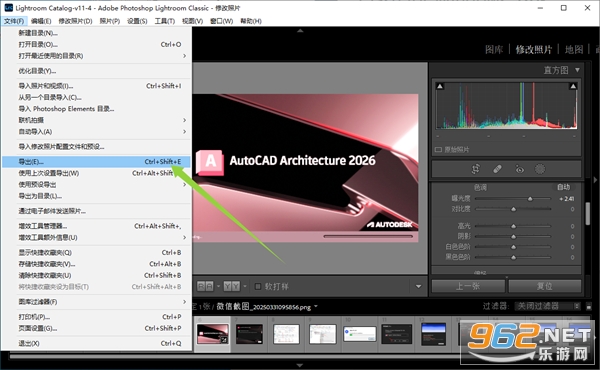Choose 通过电子邮件发送照片... entry

(96, 211)
